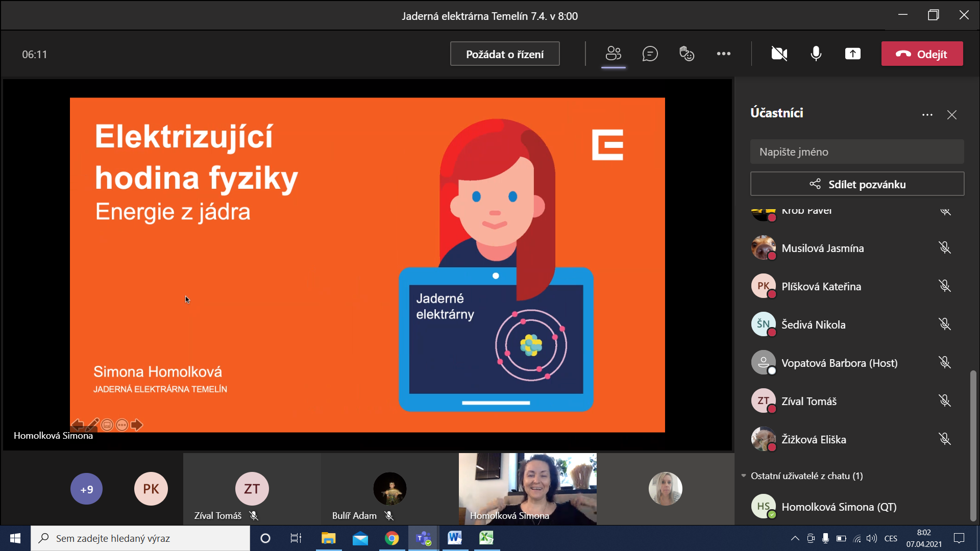
Task: Open Excel from the taskbar
Action: click(x=486, y=538)
